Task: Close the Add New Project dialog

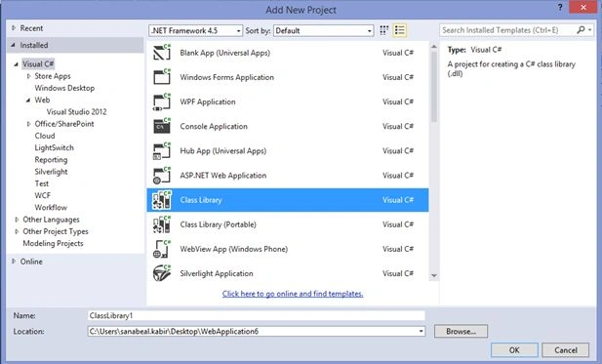Action: coord(582,7)
